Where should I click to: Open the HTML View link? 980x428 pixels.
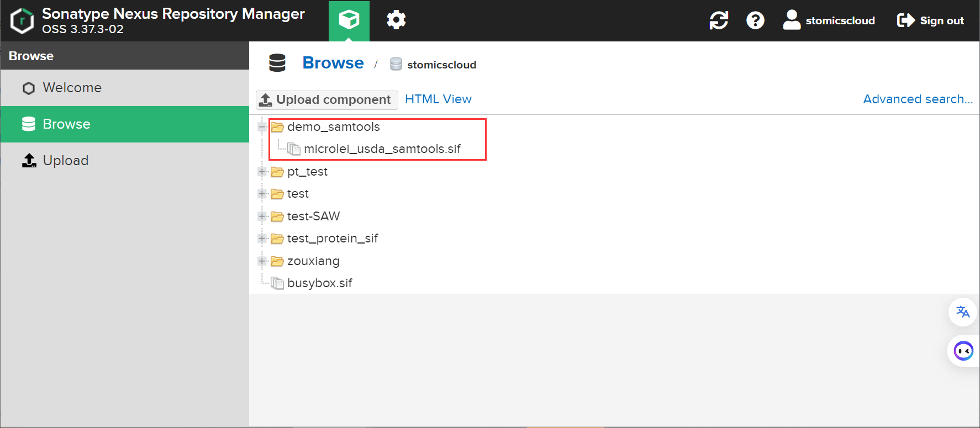[x=438, y=99]
